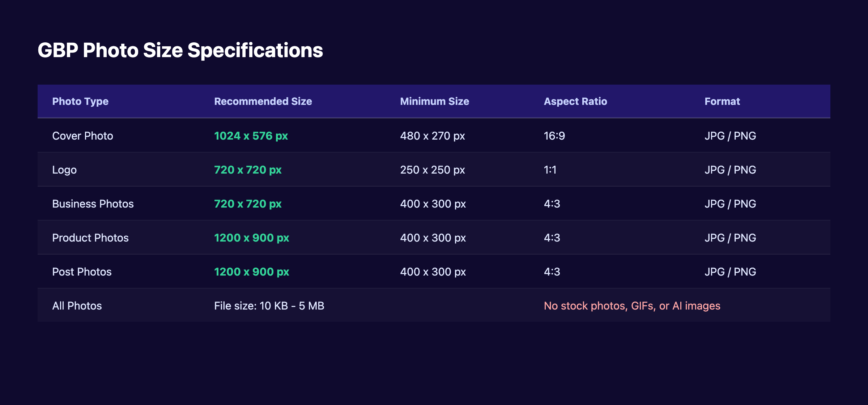Select the Recommended Size column header
868x405 pixels.
(263, 102)
